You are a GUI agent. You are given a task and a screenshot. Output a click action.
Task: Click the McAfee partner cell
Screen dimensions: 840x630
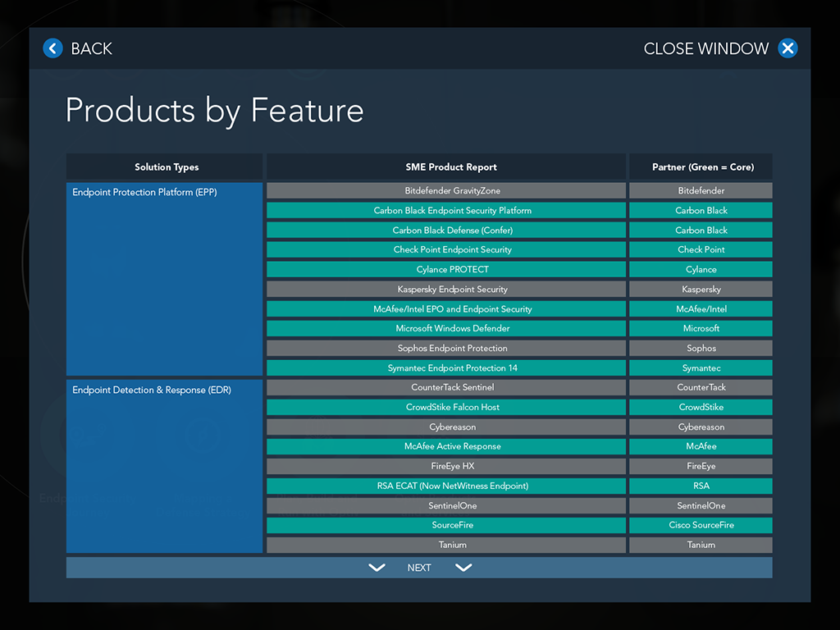[x=701, y=446]
